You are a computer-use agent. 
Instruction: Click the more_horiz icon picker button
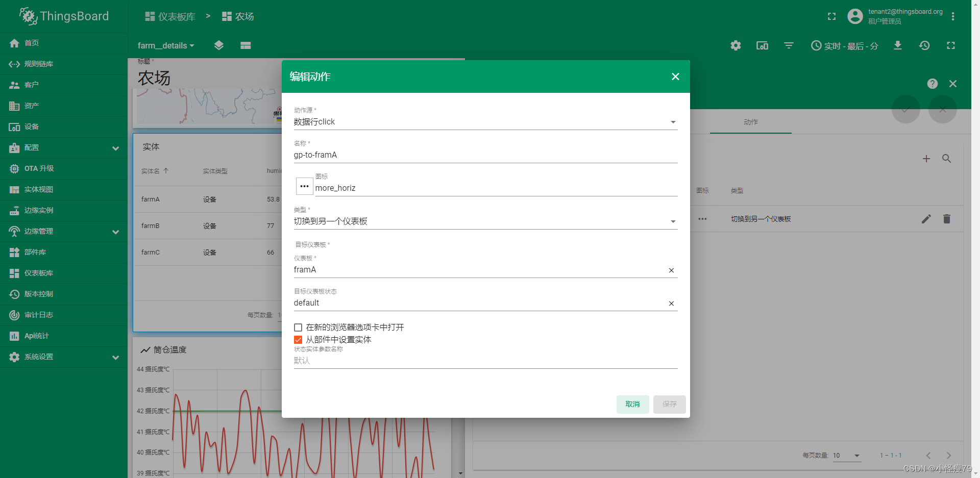tap(305, 186)
